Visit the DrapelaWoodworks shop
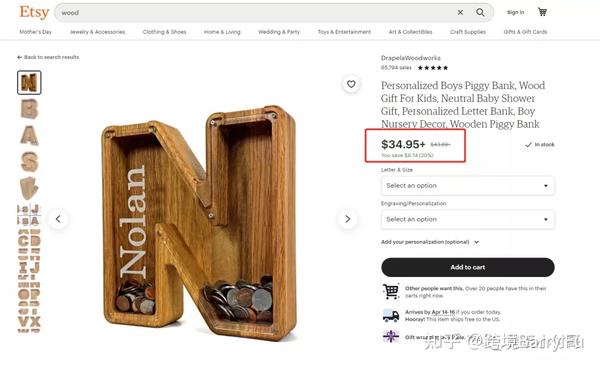The image size is (600, 368). pyautogui.click(x=411, y=58)
